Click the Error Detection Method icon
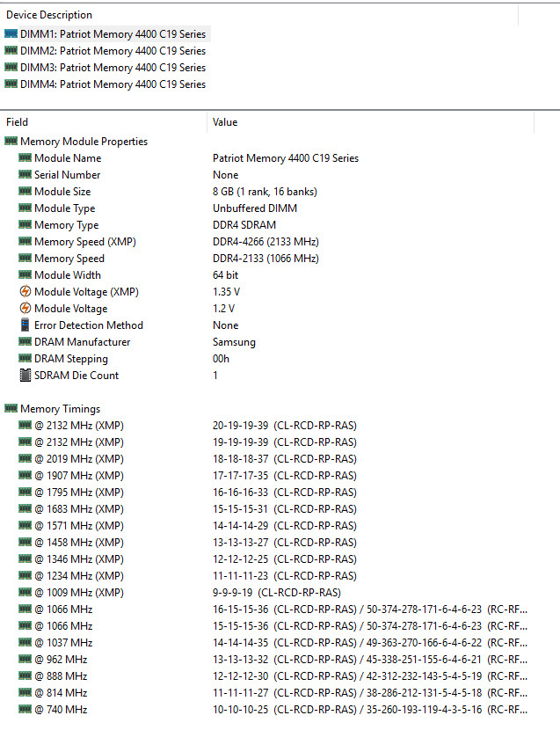560x730 pixels. point(25,325)
